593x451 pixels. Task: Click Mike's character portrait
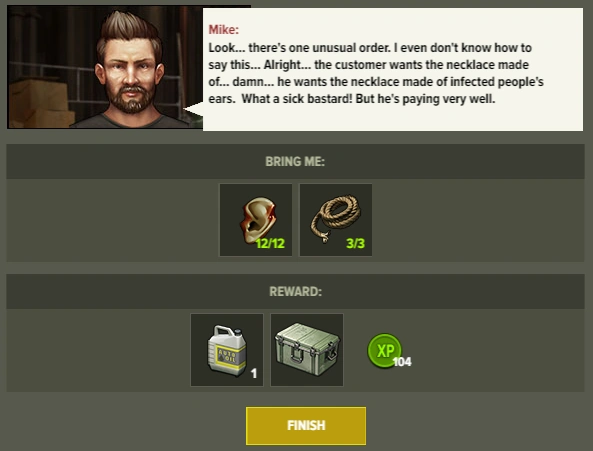(105, 67)
